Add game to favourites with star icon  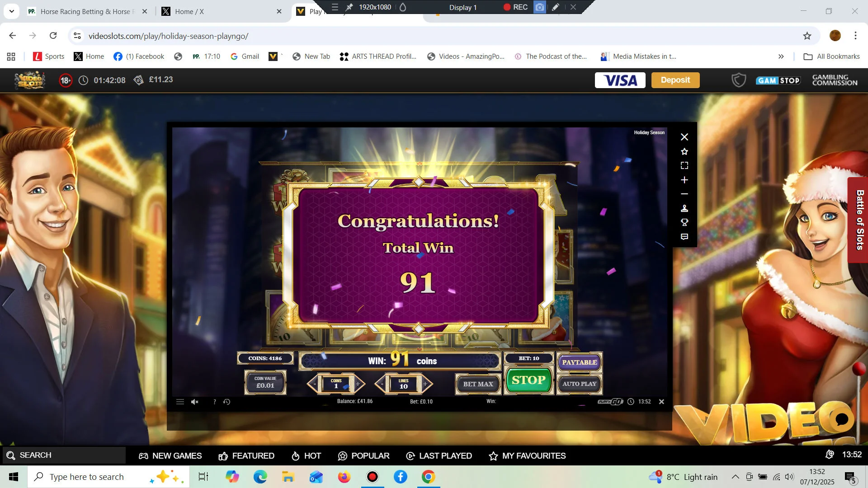click(684, 151)
